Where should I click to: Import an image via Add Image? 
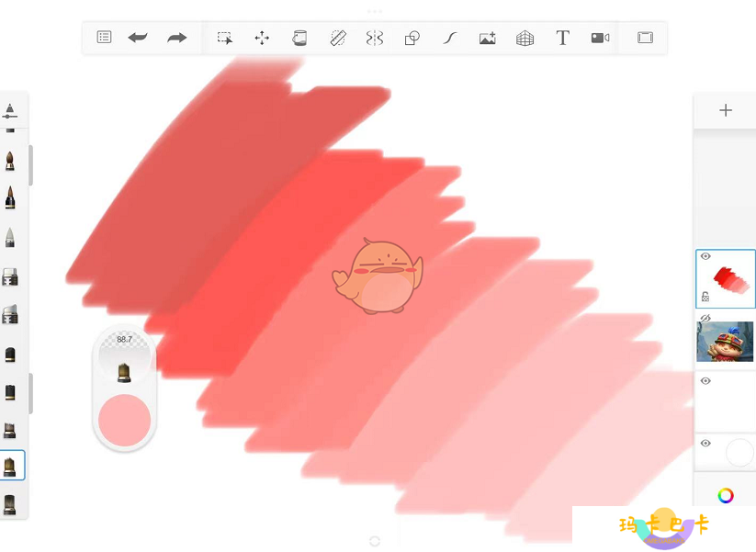click(488, 38)
